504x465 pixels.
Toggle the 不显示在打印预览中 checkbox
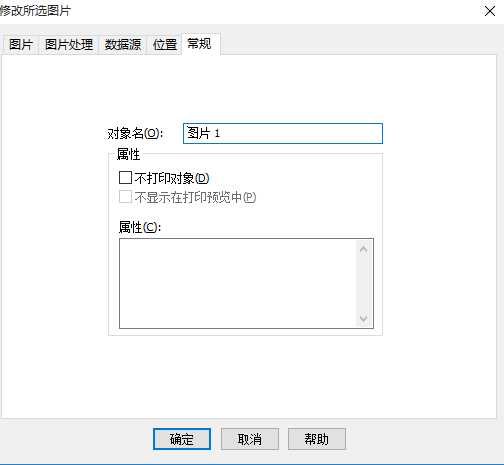pyautogui.click(x=125, y=197)
